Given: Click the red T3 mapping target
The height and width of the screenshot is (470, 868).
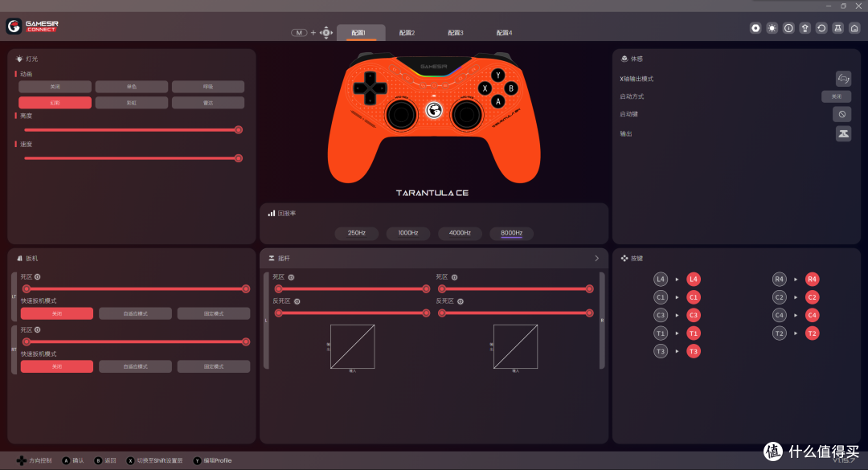Looking at the screenshot, I should click(694, 352).
